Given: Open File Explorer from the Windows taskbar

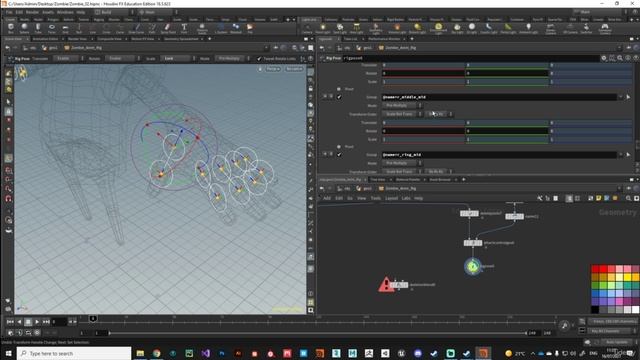Looking at the screenshot, I should (x=140, y=353).
